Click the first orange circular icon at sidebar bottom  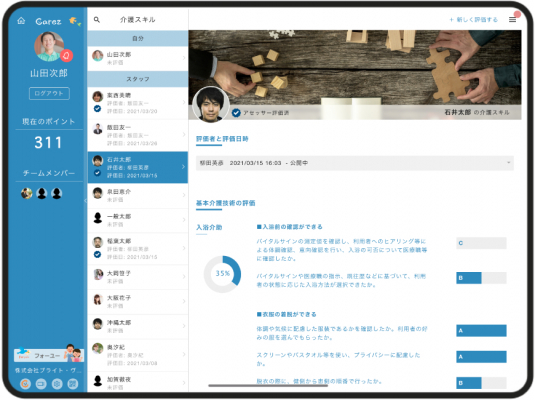coord(25,384)
